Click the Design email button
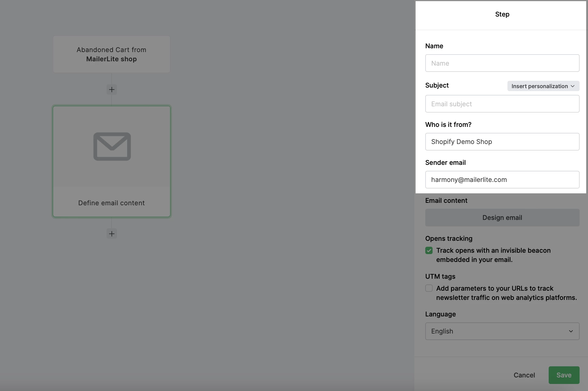The width and height of the screenshot is (588, 391). tap(502, 217)
